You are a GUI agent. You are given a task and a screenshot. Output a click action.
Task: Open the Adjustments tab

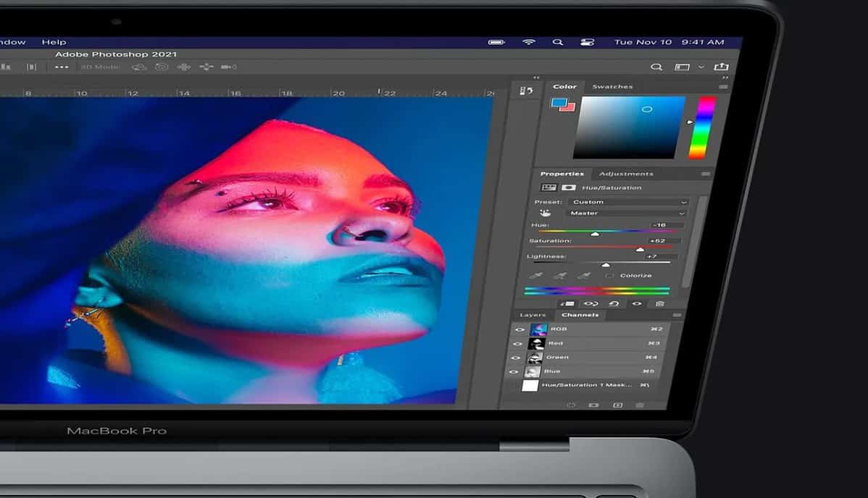tap(627, 173)
